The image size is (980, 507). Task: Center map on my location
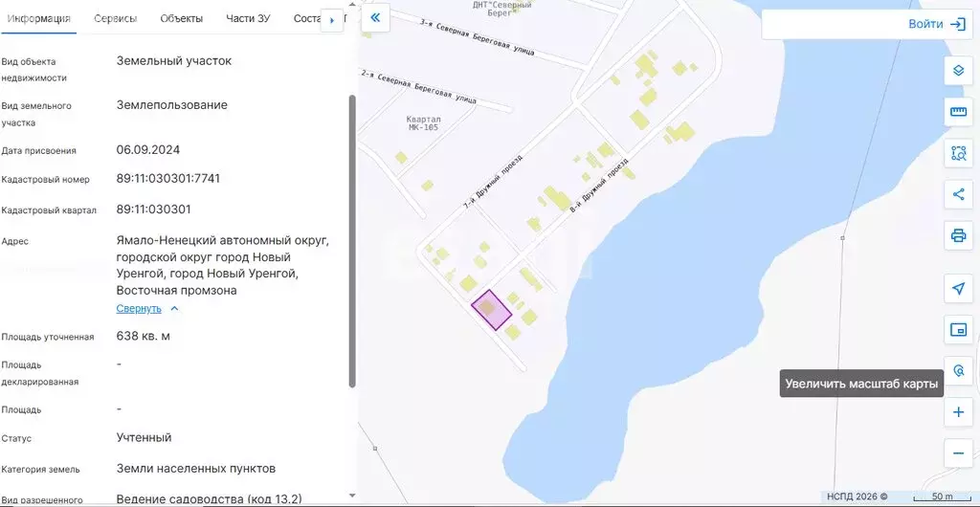click(958, 289)
